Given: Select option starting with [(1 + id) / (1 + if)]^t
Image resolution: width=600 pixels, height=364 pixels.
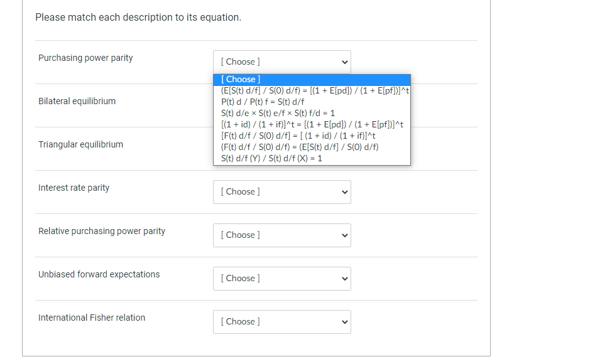Looking at the screenshot, I should coord(312,124).
